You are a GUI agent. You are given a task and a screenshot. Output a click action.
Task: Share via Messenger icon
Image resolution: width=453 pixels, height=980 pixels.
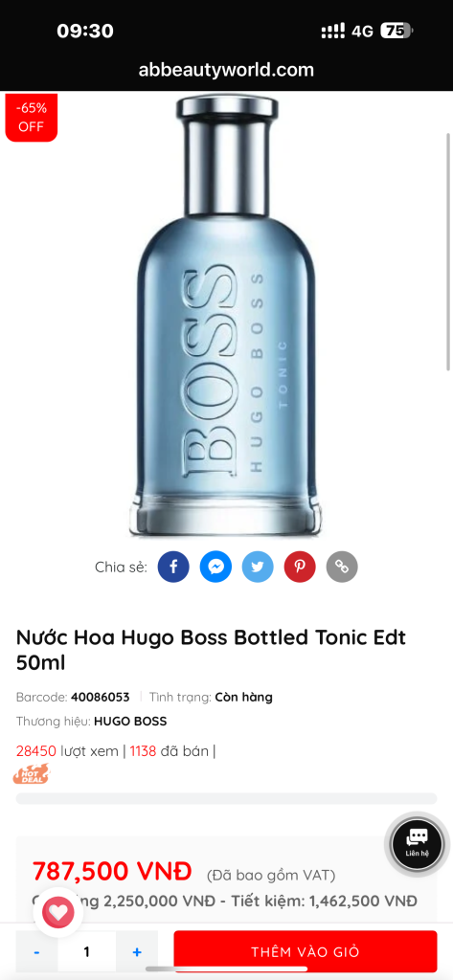(x=215, y=567)
